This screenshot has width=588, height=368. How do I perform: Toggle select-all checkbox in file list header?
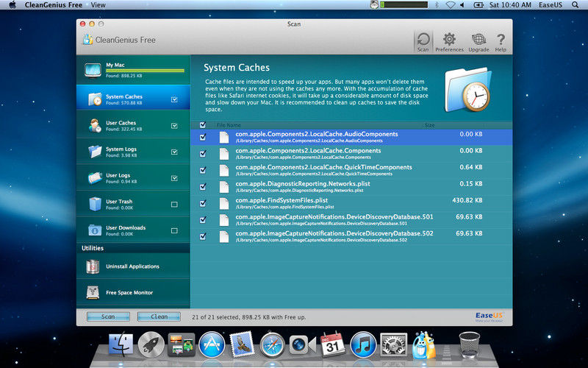pyautogui.click(x=203, y=124)
